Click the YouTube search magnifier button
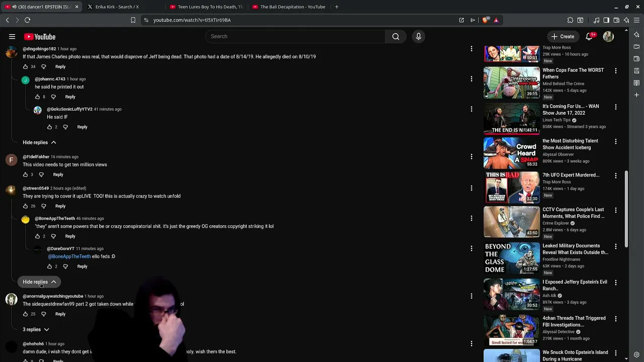 [x=396, y=36]
